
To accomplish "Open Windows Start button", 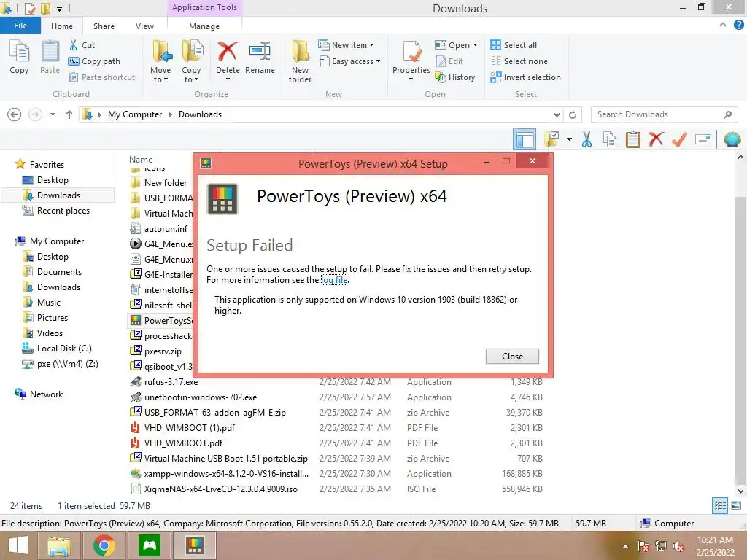I will point(18,545).
